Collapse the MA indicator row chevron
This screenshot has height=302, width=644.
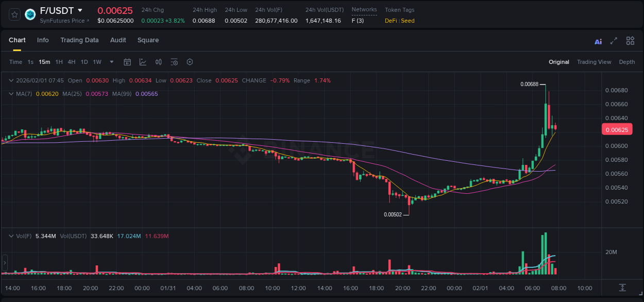(x=11, y=94)
